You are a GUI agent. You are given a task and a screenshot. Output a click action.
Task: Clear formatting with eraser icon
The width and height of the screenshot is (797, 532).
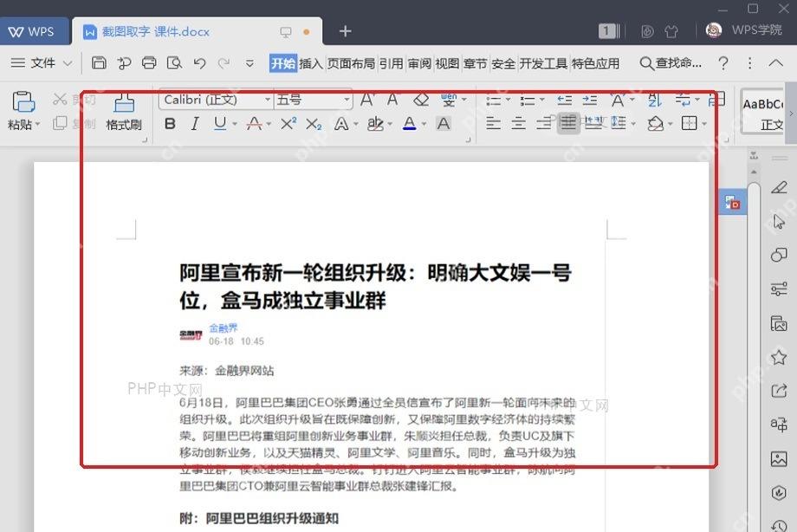point(421,99)
